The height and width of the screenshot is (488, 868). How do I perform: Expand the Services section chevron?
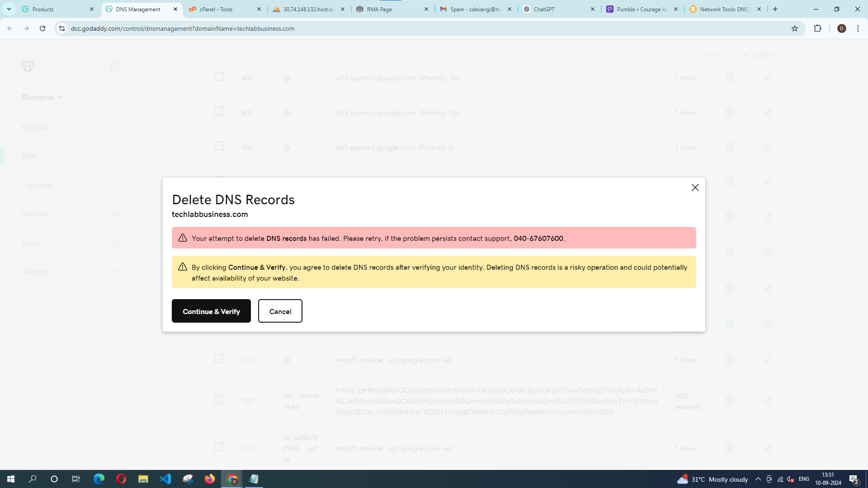[115, 214]
